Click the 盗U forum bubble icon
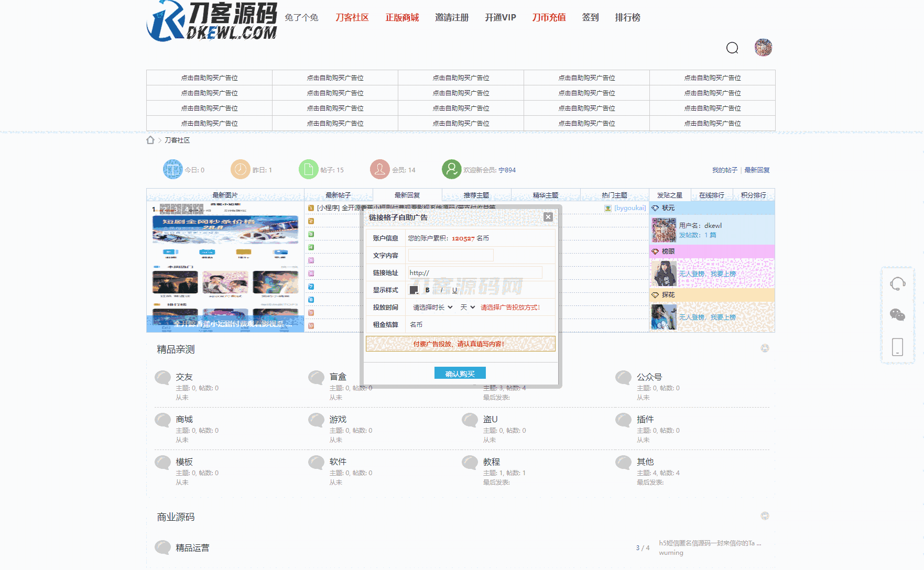 pyautogui.click(x=470, y=420)
